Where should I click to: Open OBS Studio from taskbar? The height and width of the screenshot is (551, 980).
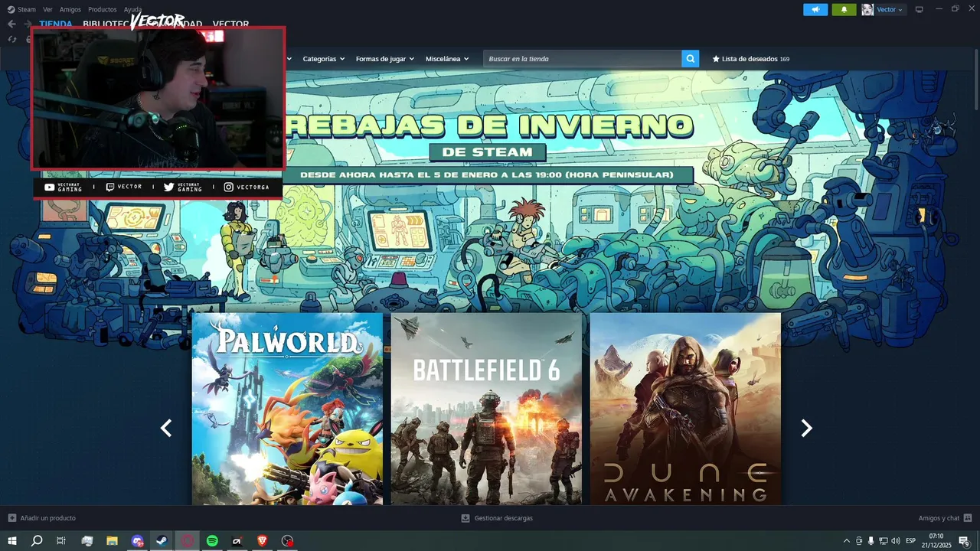click(x=287, y=541)
